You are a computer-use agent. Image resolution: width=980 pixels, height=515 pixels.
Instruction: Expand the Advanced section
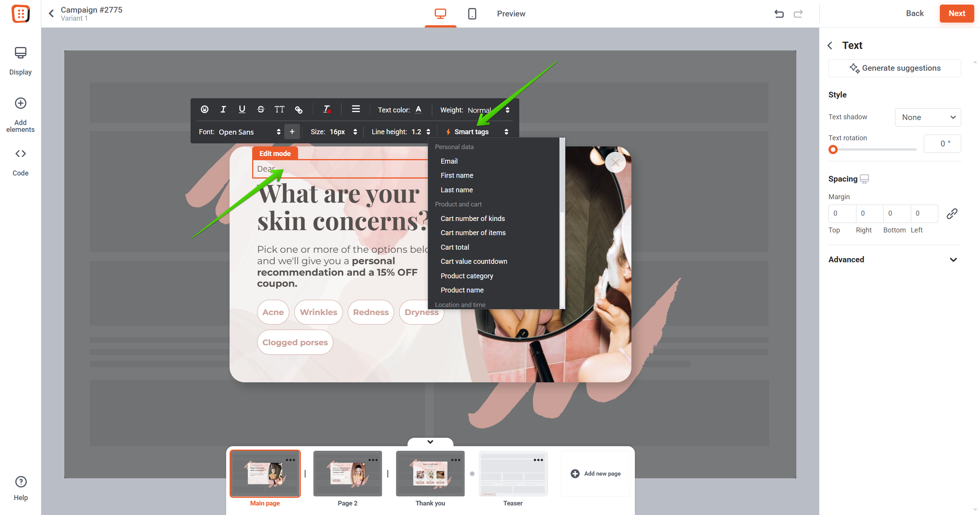(894, 260)
